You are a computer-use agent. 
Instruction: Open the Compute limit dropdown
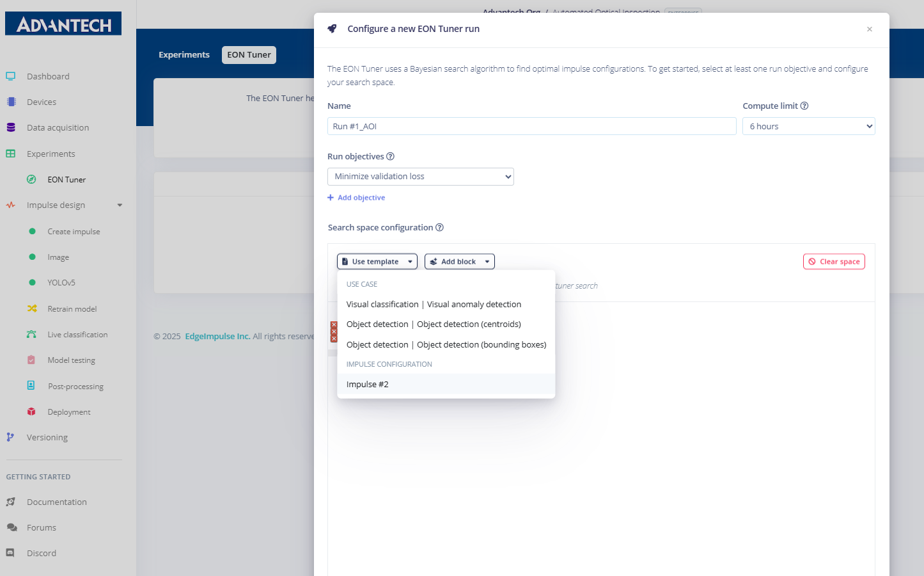pos(809,126)
